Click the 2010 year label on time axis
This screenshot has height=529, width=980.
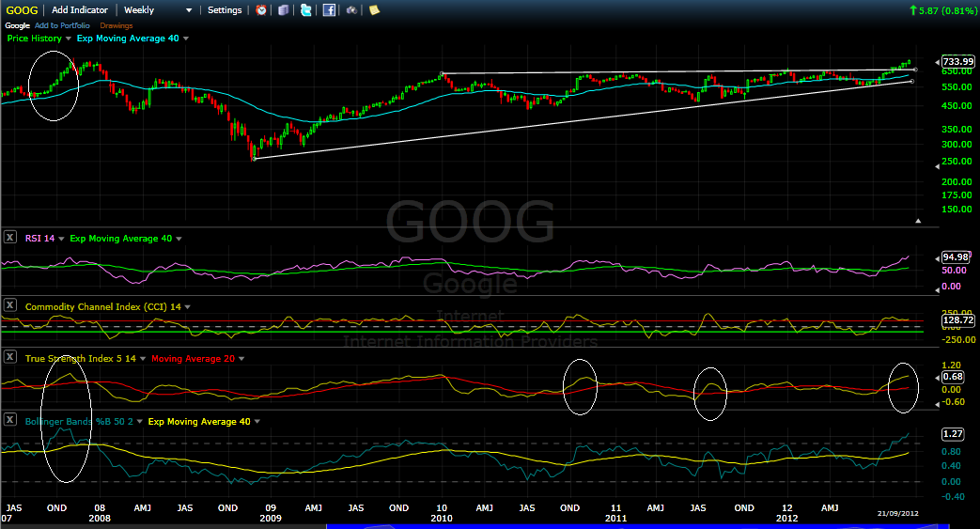click(442, 519)
